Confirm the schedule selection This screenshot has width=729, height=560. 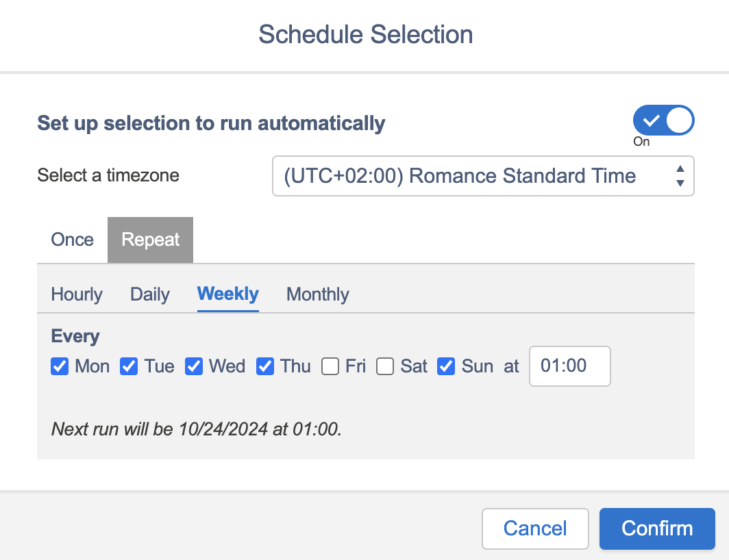point(657,529)
